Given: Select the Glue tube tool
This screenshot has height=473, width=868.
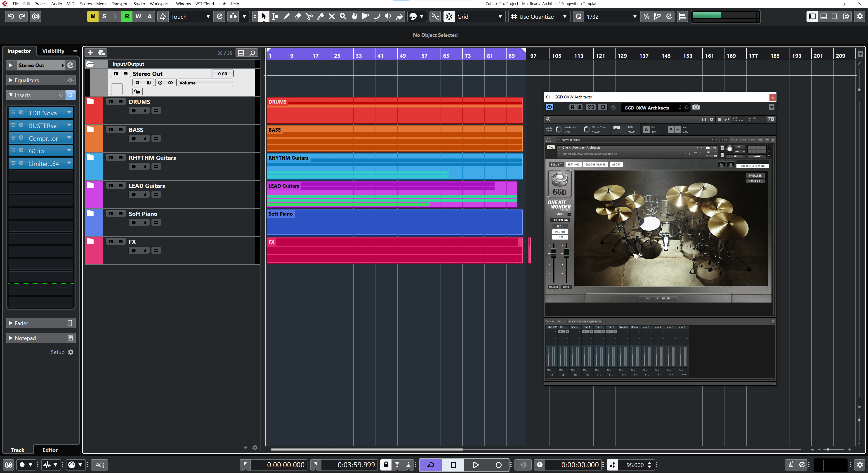Looking at the screenshot, I should coord(321,16).
